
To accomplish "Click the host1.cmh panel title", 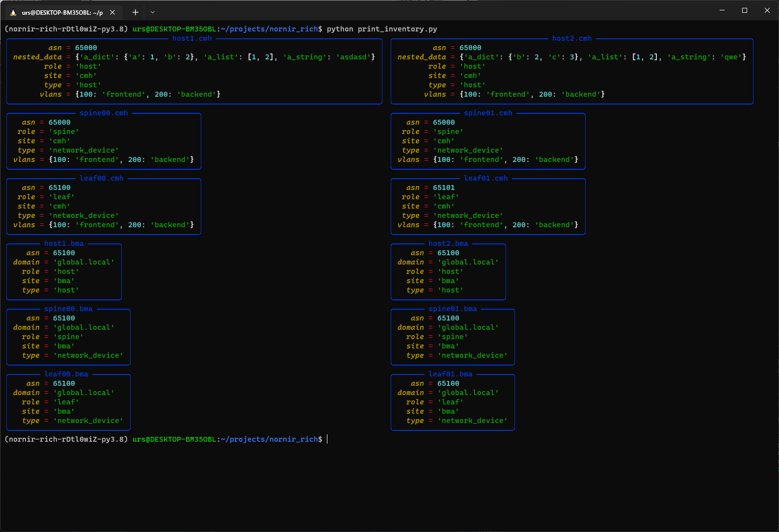I will point(192,38).
